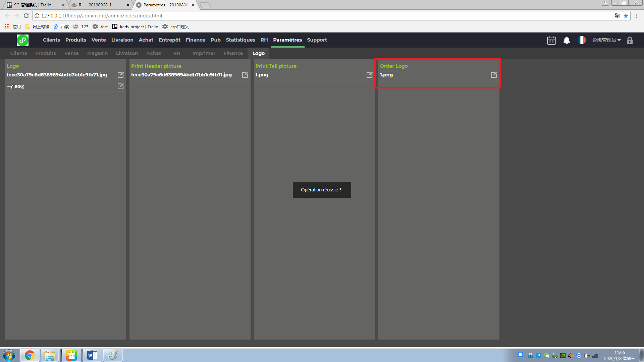The height and width of the screenshot is (362, 644).
Task: Open the calendar icon in top bar
Action: tap(551, 40)
